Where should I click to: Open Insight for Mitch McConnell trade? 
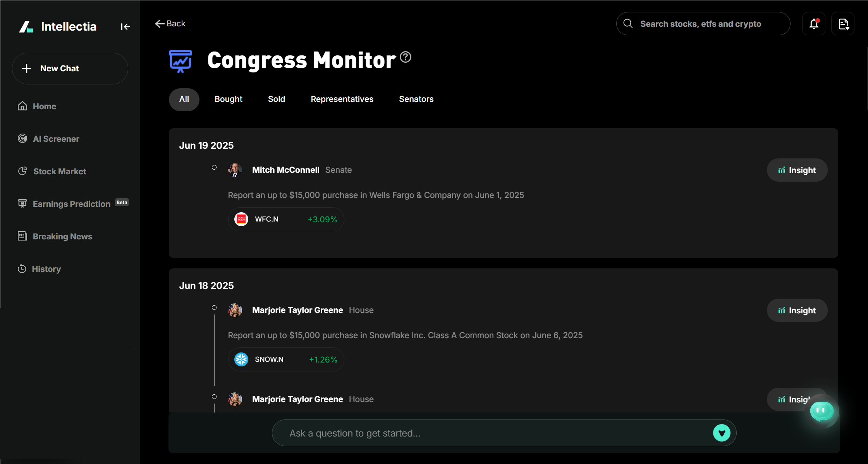click(x=797, y=170)
